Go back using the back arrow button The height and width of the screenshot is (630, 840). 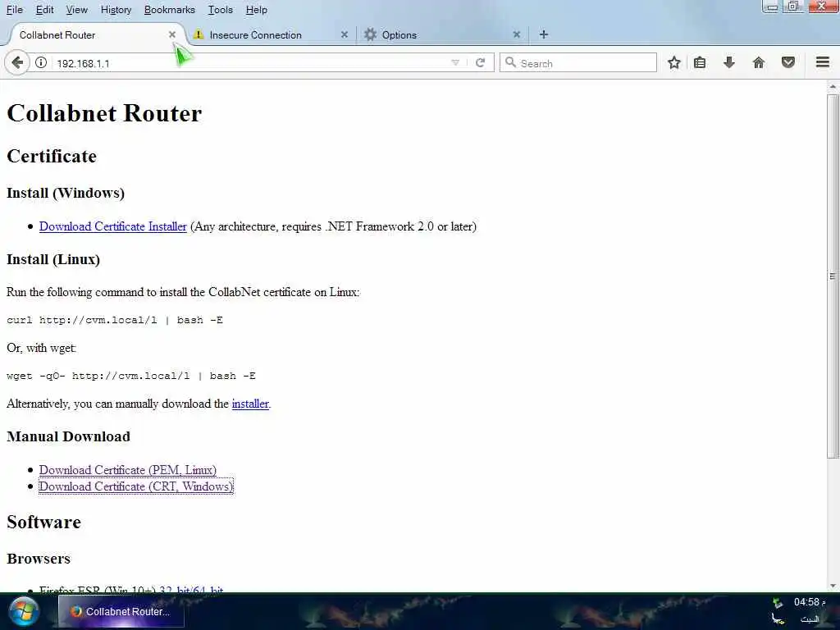(17, 62)
